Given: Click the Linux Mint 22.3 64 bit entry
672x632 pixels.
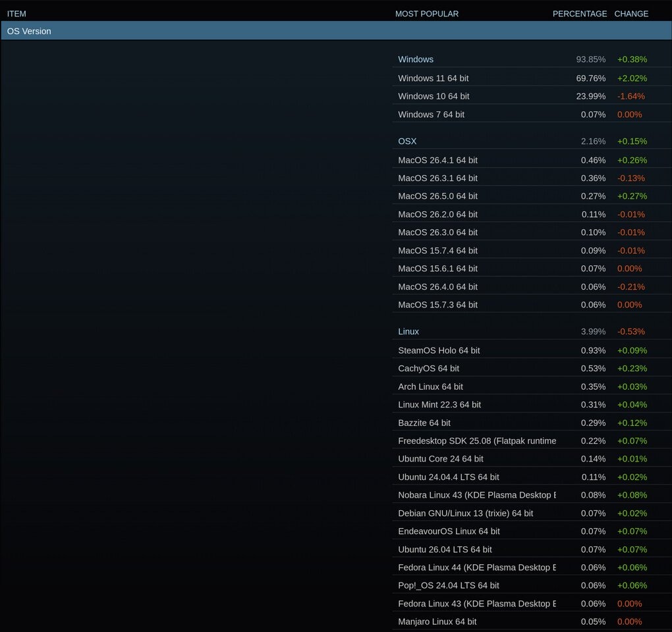Looking at the screenshot, I should 439,405.
